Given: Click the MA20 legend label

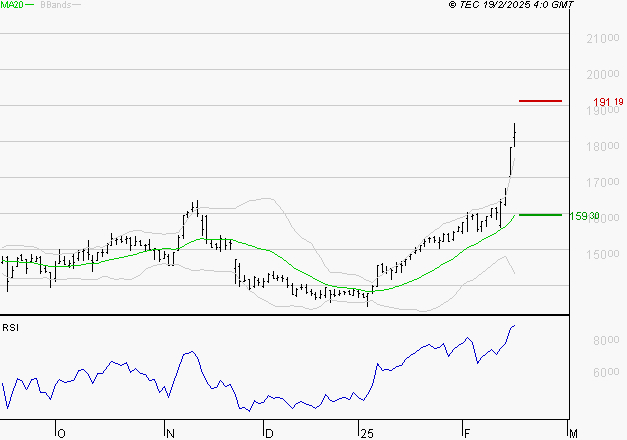Looking at the screenshot, I should 12,5.
